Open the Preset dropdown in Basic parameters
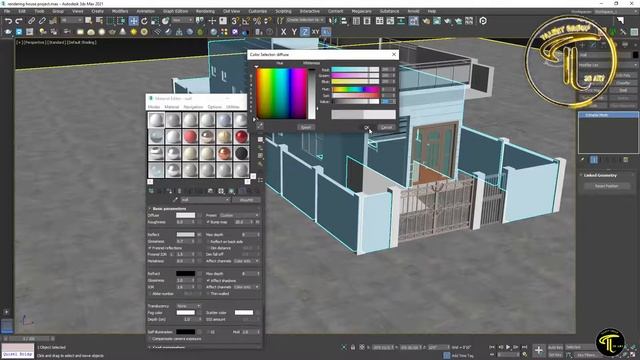The image size is (640, 360). pyautogui.click(x=239, y=215)
